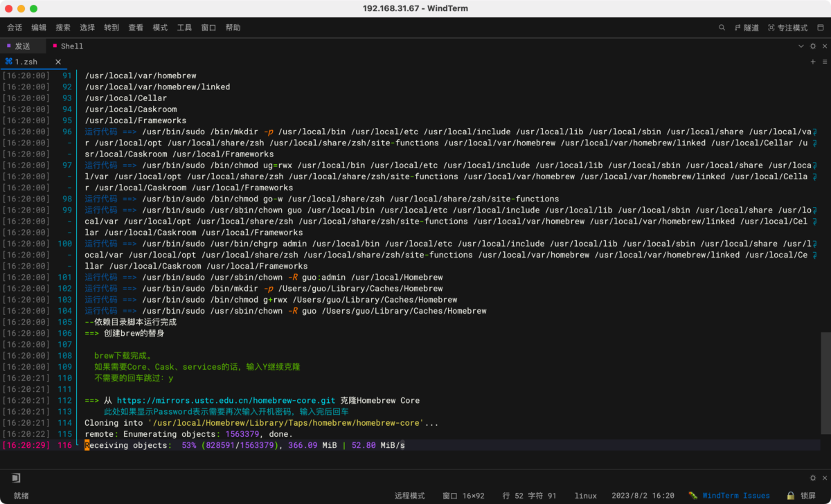Click the line /usr/local/Cellar
The height and width of the screenshot is (504, 831).
click(x=126, y=98)
